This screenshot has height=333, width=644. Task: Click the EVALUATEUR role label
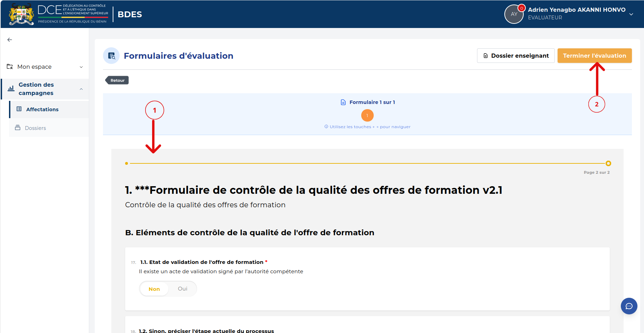[545, 18]
